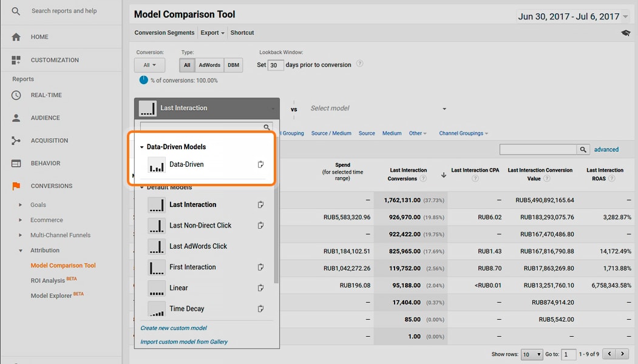Open ROI Analysis report link

pyautogui.click(x=48, y=280)
